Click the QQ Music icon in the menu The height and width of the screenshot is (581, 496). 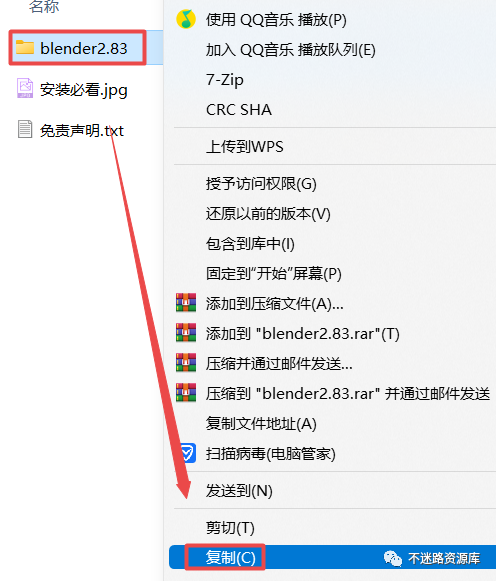click(x=186, y=19)
